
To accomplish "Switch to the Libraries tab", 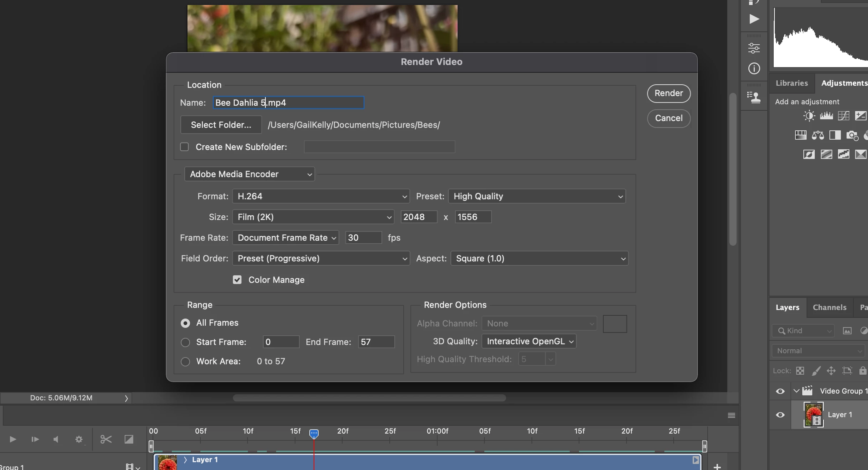I will click(x=792, y=83).
